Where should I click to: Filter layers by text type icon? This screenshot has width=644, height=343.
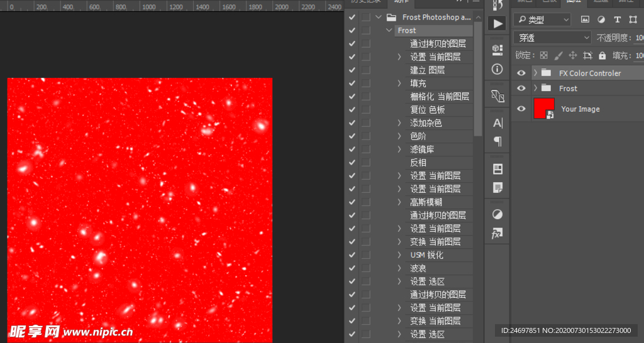coord(617,19)
